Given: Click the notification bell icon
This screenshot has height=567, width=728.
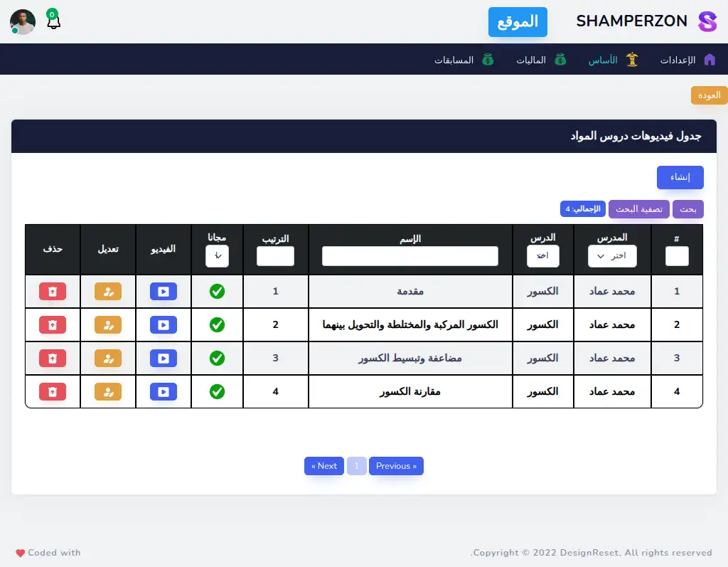Looking at the screenshot, I should [x=53, y=21].
